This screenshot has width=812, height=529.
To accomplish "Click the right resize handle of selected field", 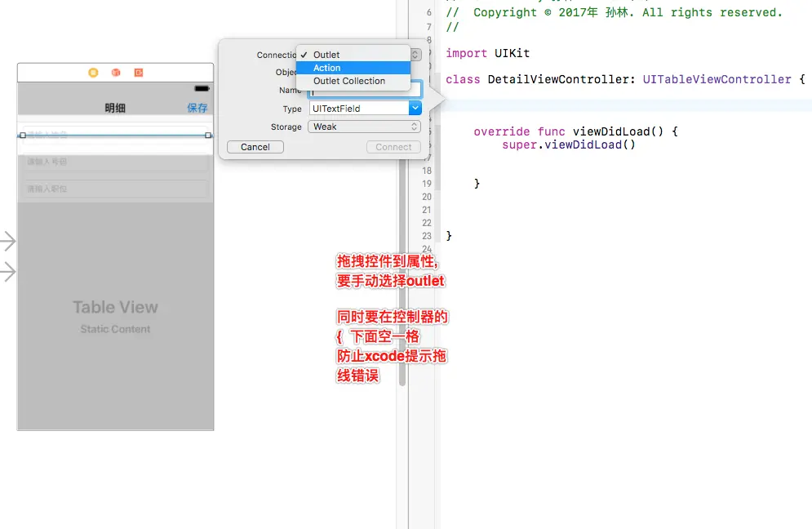I will pyautogui.click(x=208, y=136).
